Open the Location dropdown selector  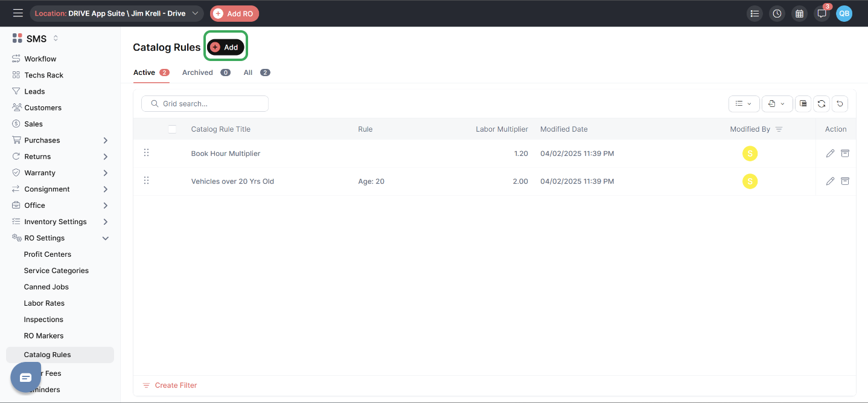pyautogui.click(x=116, y=13)
